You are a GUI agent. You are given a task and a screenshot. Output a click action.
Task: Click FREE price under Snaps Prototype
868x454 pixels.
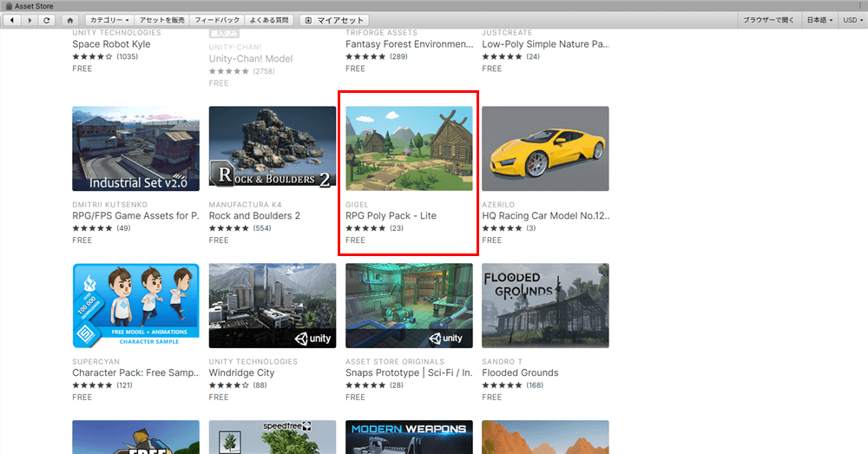click(355, 398)
